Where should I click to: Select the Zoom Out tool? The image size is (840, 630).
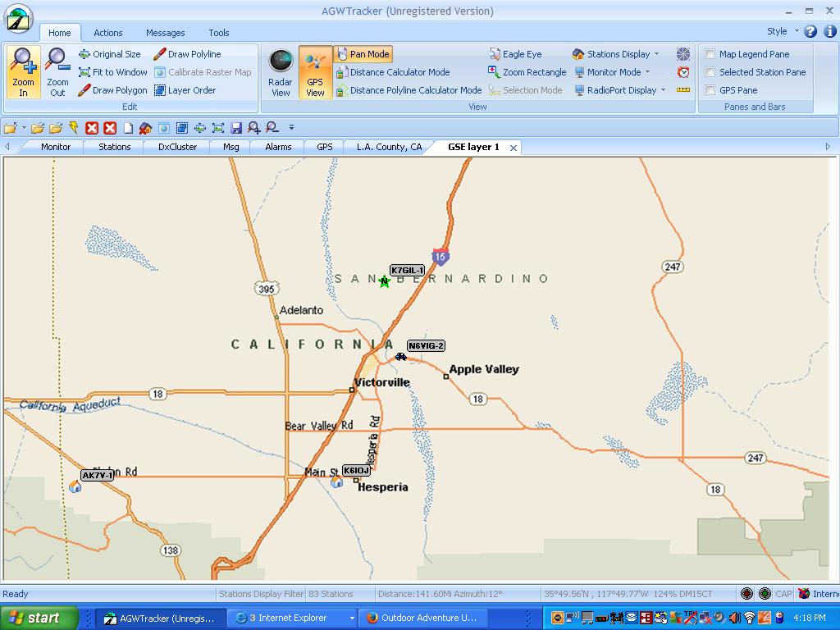[57, 72]
